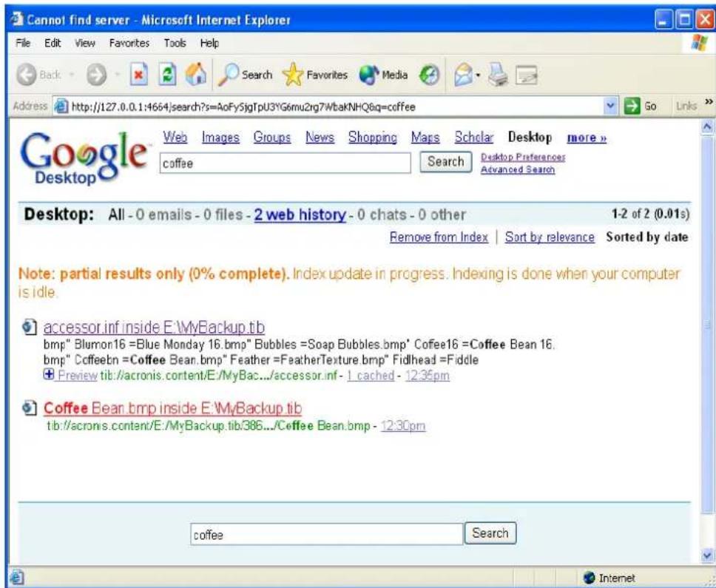Image resolution: width=716 pixels, height=588 pixels.
Task: Go to the Images search link
Action: pyautogui.click(x=220, y=138)
